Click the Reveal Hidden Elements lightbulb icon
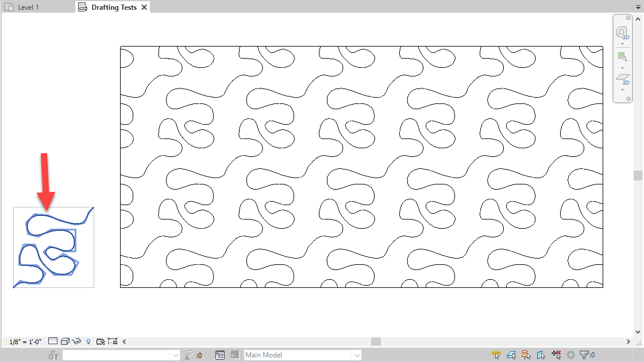644x362 pixels. pos(88,341)
